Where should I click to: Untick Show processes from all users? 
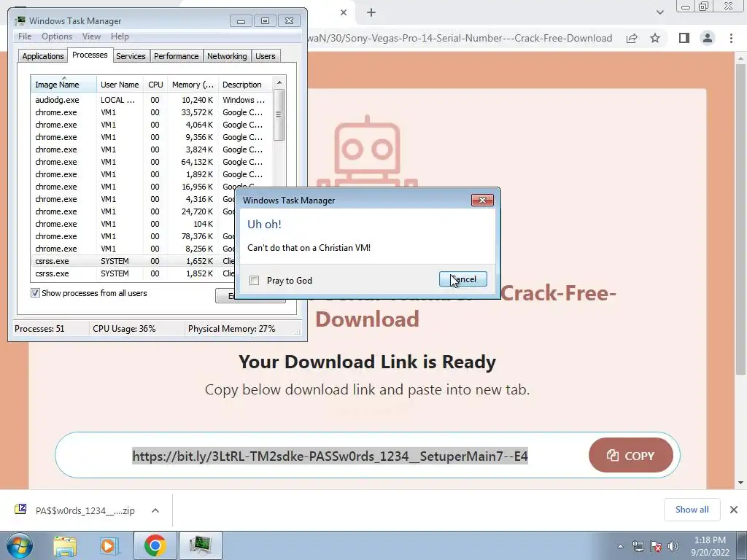pos(35,293)
